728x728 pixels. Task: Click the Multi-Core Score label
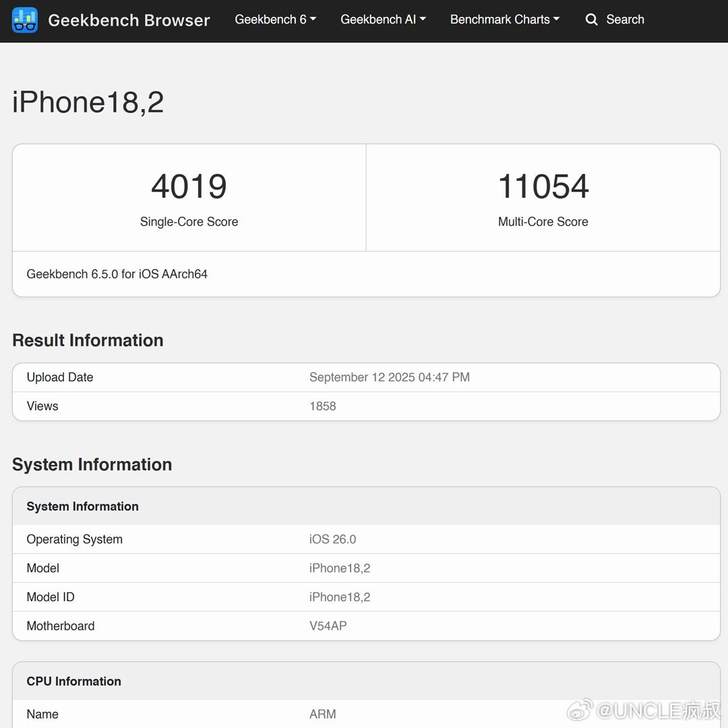(x=543, y=222)
